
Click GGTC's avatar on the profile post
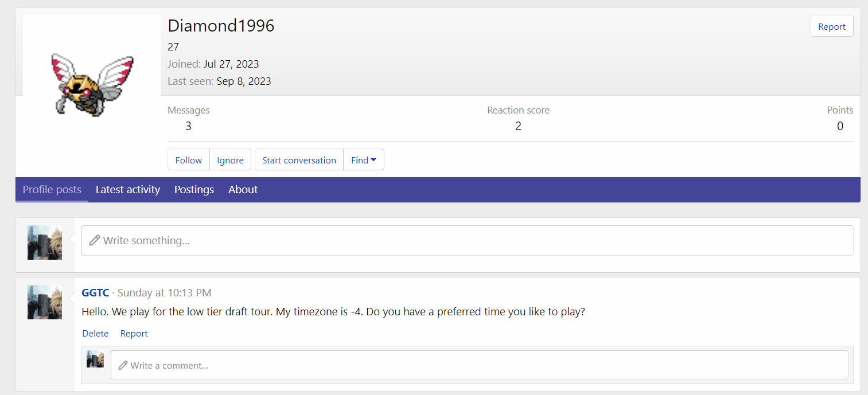45,302
